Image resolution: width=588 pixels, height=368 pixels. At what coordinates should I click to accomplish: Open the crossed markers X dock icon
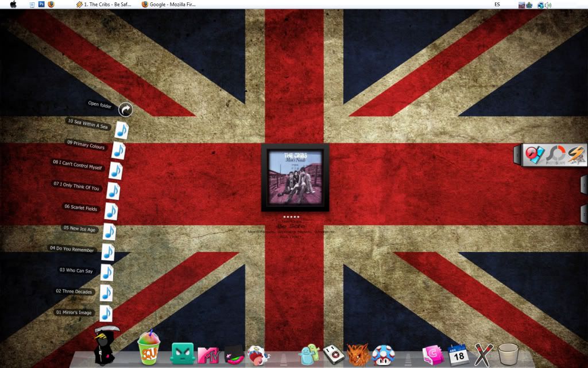483,354
